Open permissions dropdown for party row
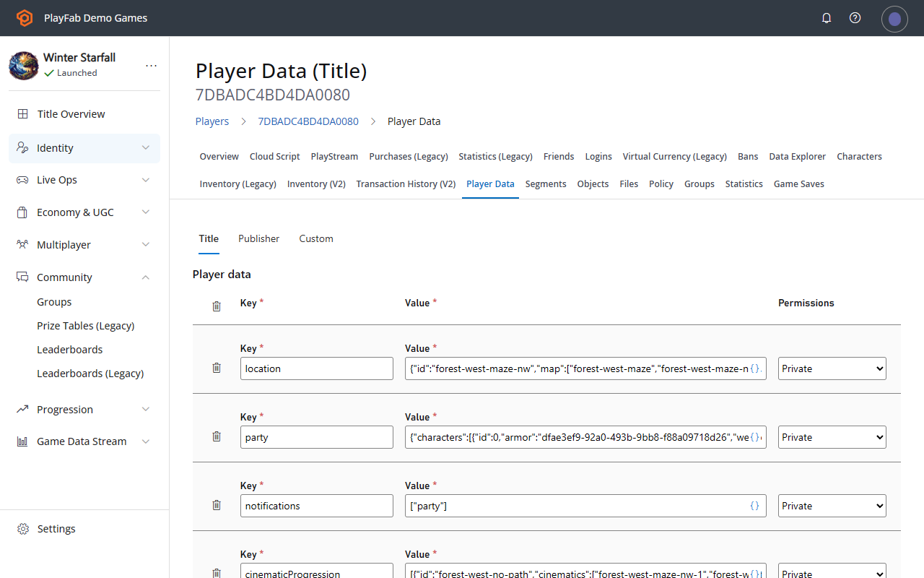Image resolution: width=924 pixels, height=578 pixels. coord(832,437)
